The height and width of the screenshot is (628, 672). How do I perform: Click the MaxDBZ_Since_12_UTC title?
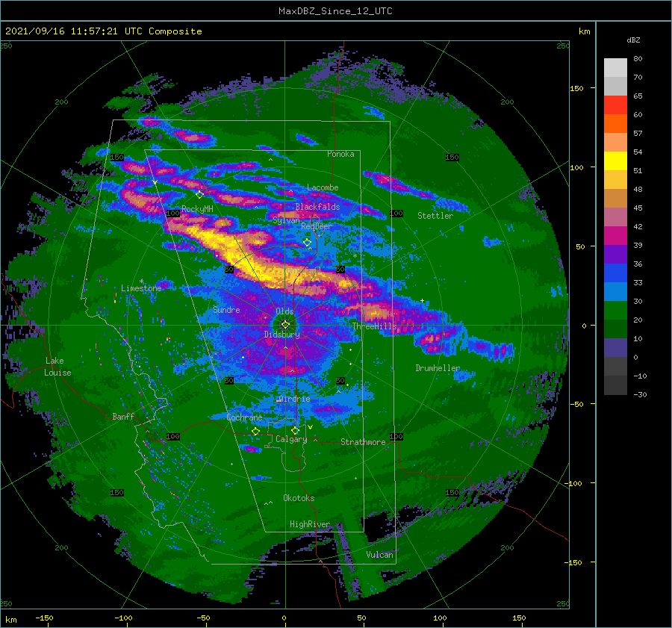click(335, 11)
